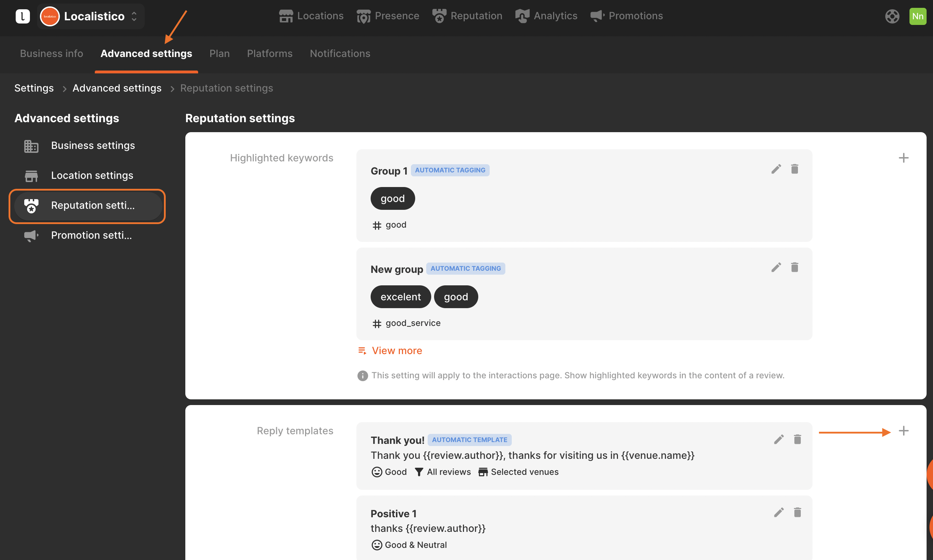The height and width of the screenshot is (560, 933).
Task: Click the good chip in New group
Action: [456, 297]
